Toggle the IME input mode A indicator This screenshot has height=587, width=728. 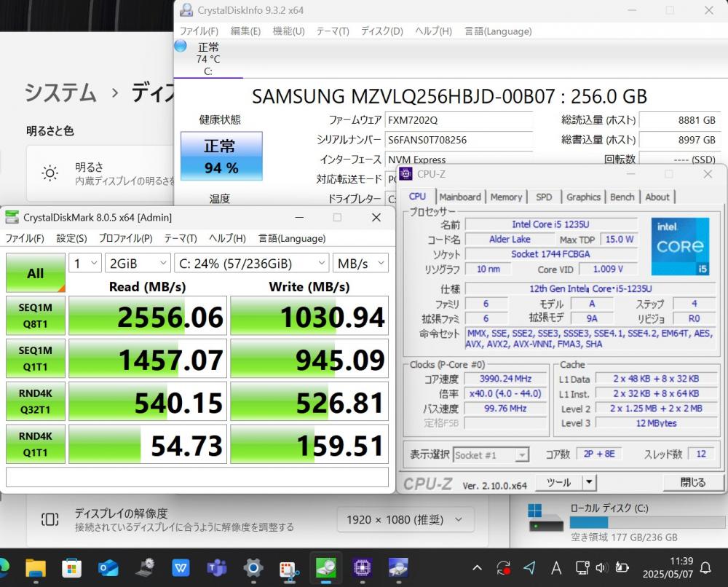point(555,568)
